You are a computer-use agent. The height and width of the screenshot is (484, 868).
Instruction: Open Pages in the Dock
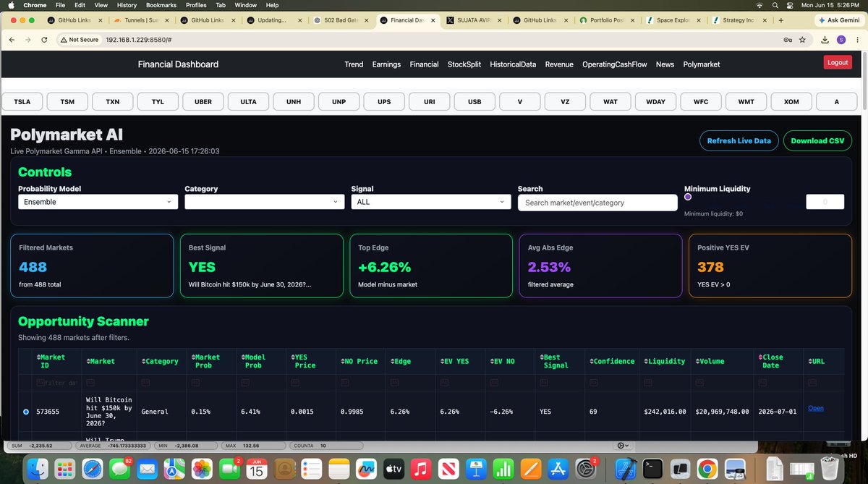(x=530, y=468)
